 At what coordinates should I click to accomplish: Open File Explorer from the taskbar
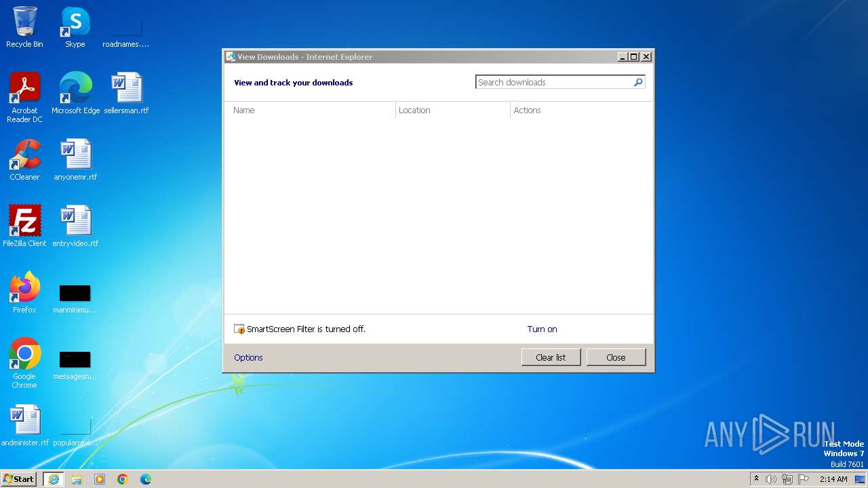(77, 479)
